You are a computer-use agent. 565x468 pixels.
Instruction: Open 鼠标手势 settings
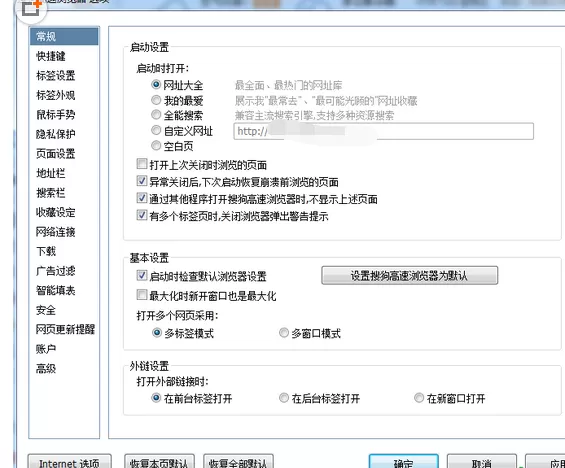(x=55, y=115)
